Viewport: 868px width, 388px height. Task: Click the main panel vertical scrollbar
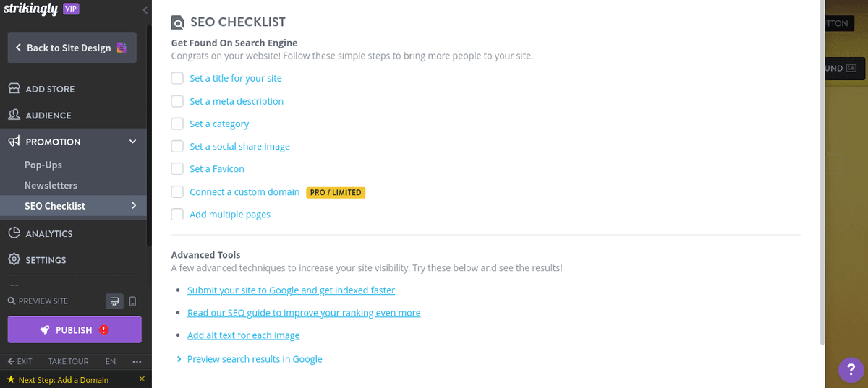pos(820,173)
